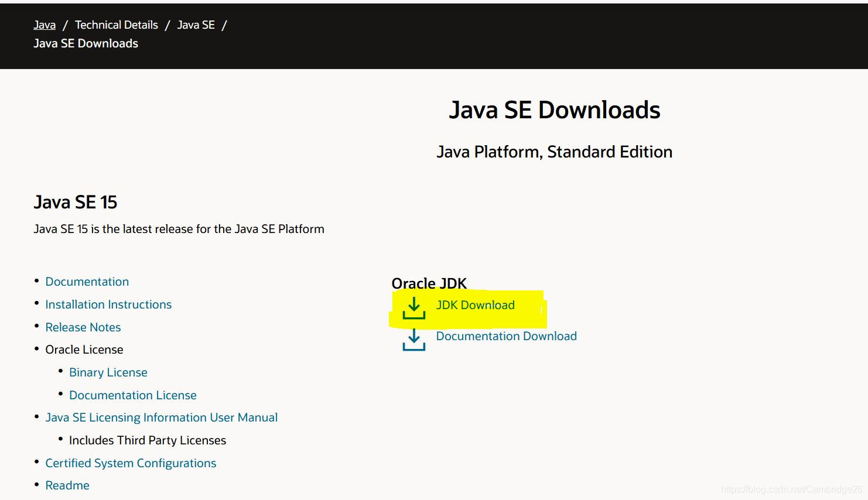868x500 pixels.
Task: Open Java SE Licensing Information User Manual
Action: [162, 417]
